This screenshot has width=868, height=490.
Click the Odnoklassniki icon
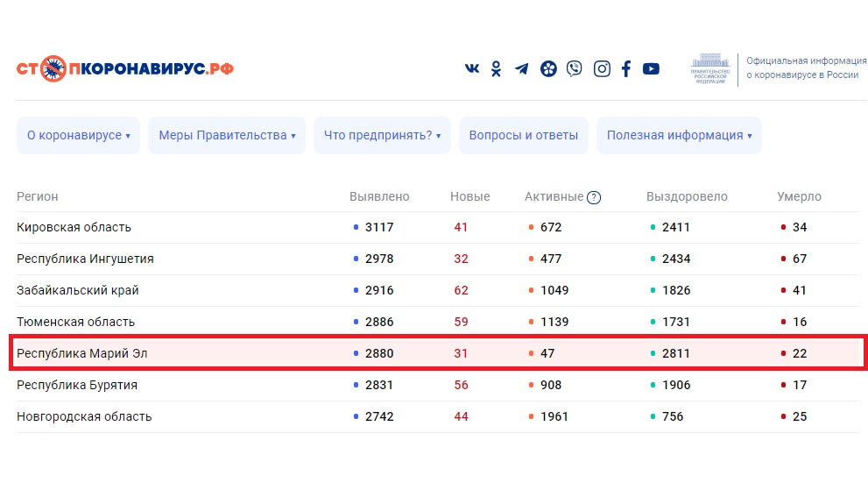pos(497,69)
